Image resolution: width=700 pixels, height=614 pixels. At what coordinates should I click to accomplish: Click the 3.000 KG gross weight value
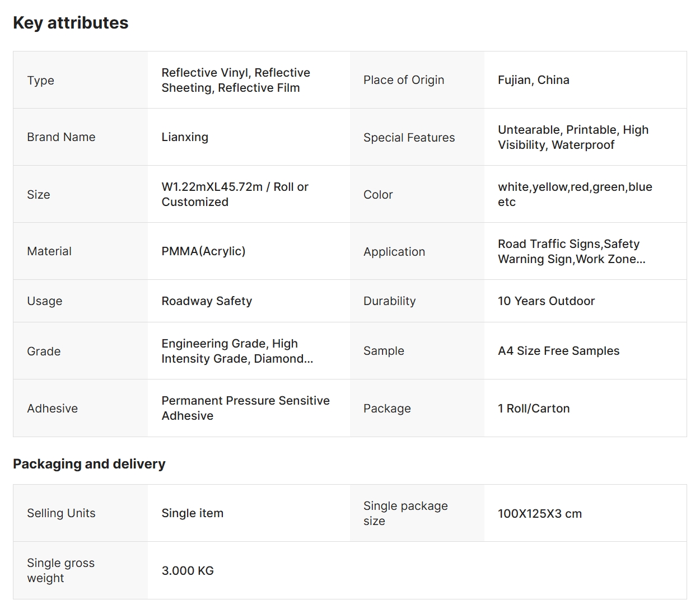188,571
